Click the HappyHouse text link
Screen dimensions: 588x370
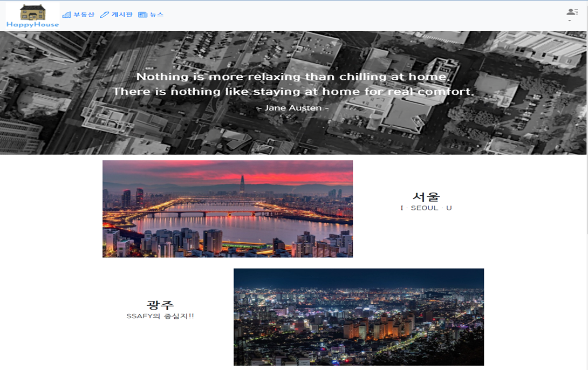pyautogui.click(x=32, y=24)
